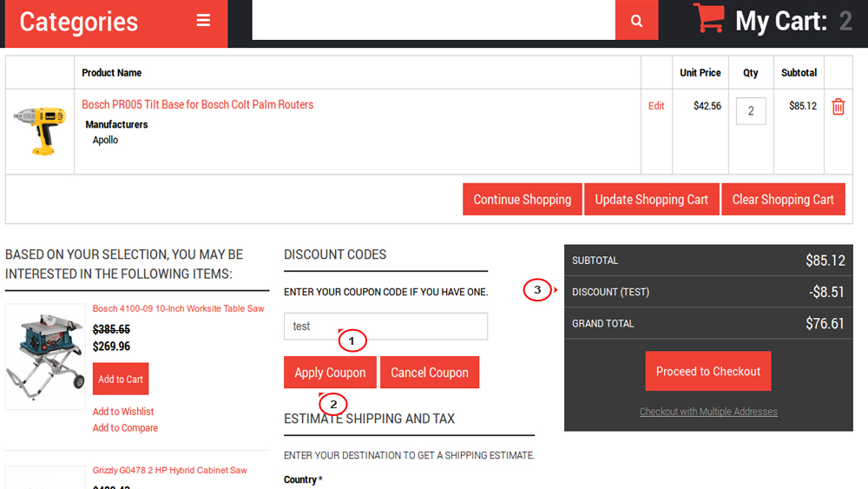
Task: Click the 'Enter your coupon code' instruction text
Action: [x=386, y=292]
